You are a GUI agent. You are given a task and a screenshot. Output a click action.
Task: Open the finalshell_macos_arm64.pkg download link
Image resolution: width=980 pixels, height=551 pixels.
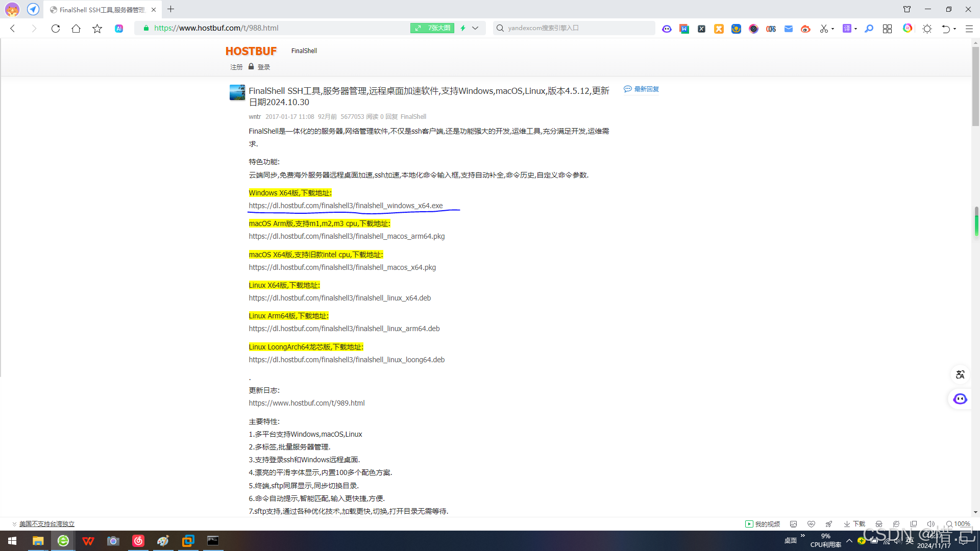pos(347,236)
